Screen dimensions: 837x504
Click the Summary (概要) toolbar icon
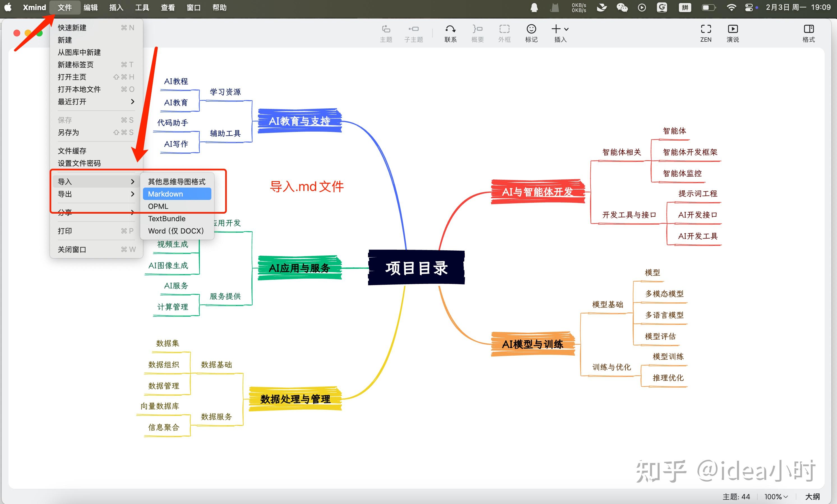pyautogui.click(x=477, y=29)
